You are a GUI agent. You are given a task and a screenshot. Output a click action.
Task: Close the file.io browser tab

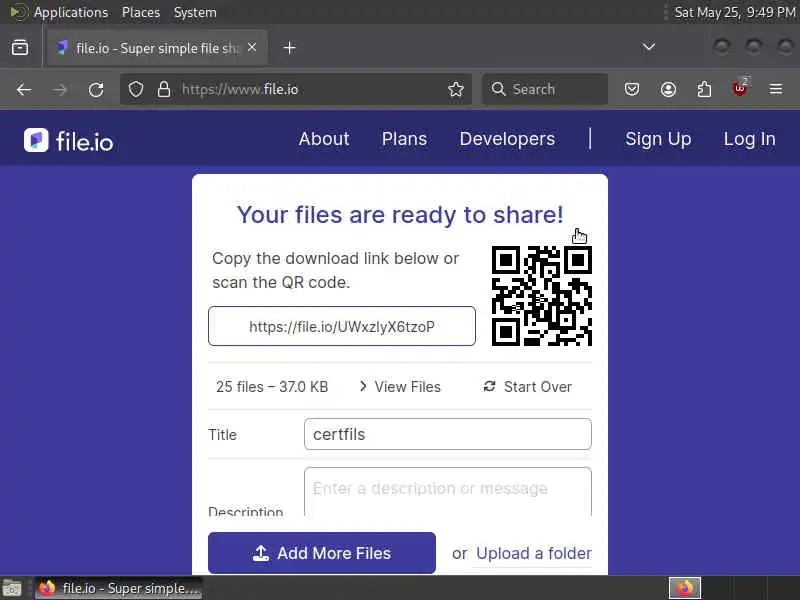(x=252, y=47)
